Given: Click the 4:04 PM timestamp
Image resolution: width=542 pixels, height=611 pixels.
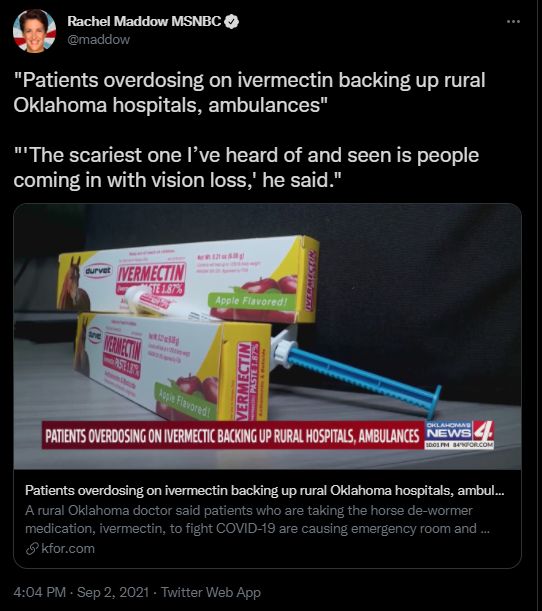Looking at the screenshot, I should (39, 592).
